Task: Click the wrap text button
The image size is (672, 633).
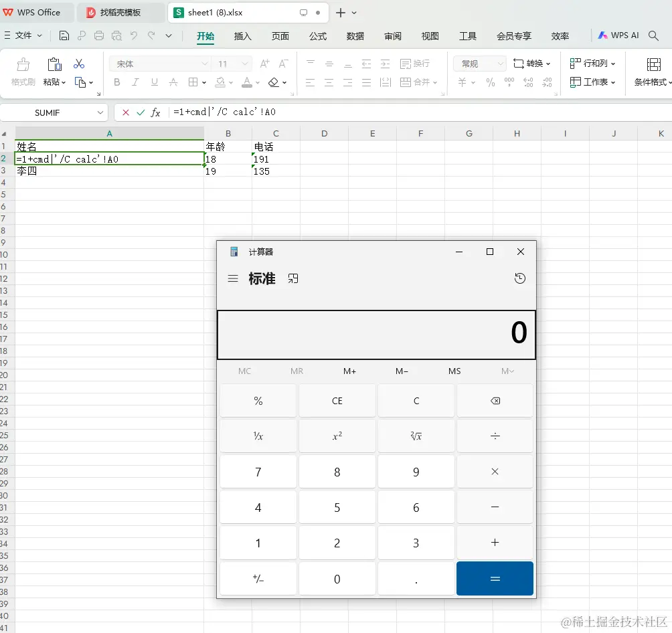Action: click(x=414, y=64)
